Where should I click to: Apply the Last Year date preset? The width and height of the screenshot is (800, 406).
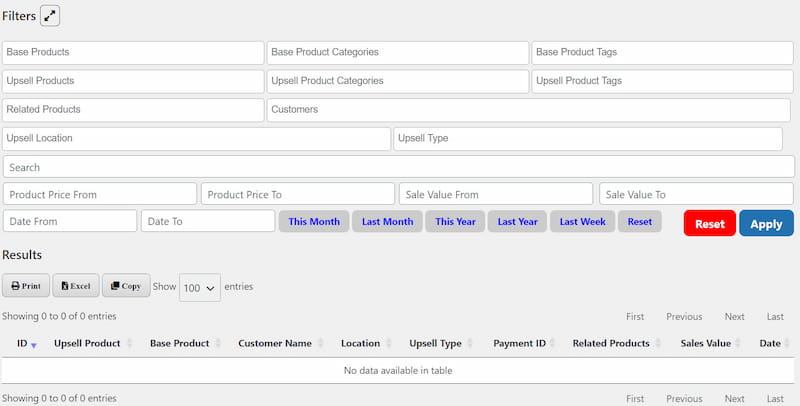pyautogui.click(x=517, y=221)
